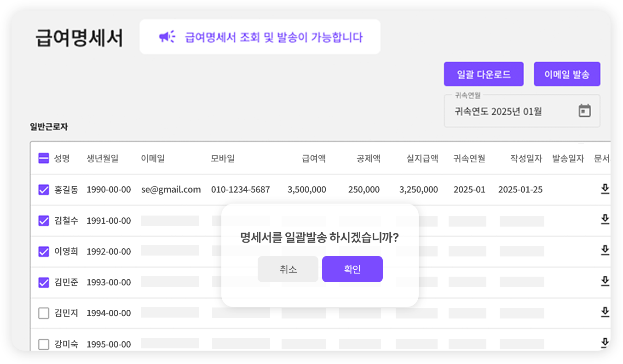The width and height of the screenshot is (623, 364).
Task: Download 김민지's payslip document
Action: coord(605,312)
